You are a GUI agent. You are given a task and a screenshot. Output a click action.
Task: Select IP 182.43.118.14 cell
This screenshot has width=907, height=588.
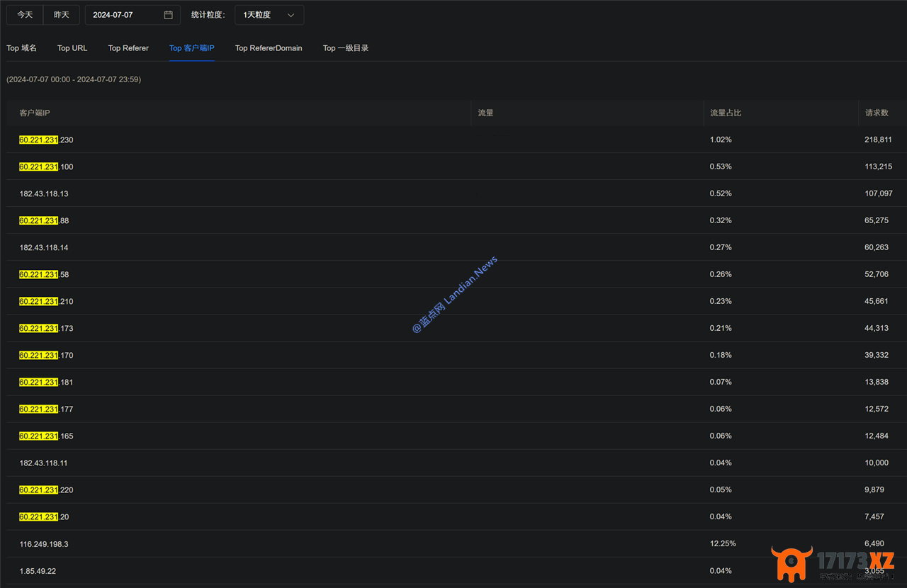coord(44,247)
